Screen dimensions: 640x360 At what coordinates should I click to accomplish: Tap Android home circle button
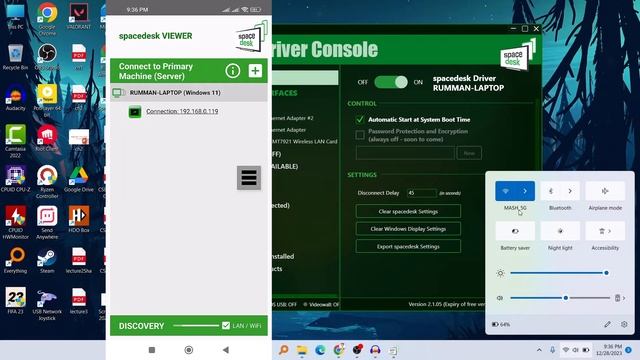pyautogui.click(x=189, y=350)
